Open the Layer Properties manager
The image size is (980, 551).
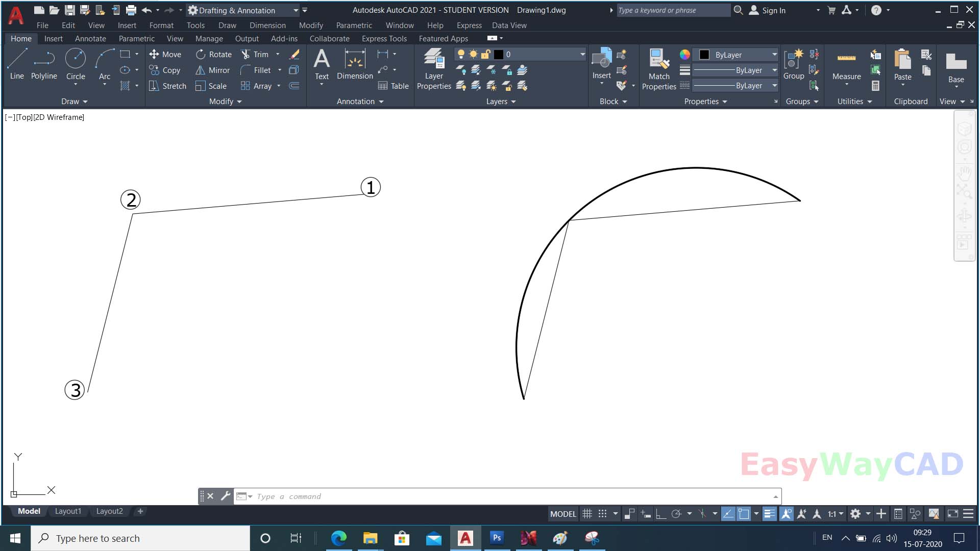[433, 68]
